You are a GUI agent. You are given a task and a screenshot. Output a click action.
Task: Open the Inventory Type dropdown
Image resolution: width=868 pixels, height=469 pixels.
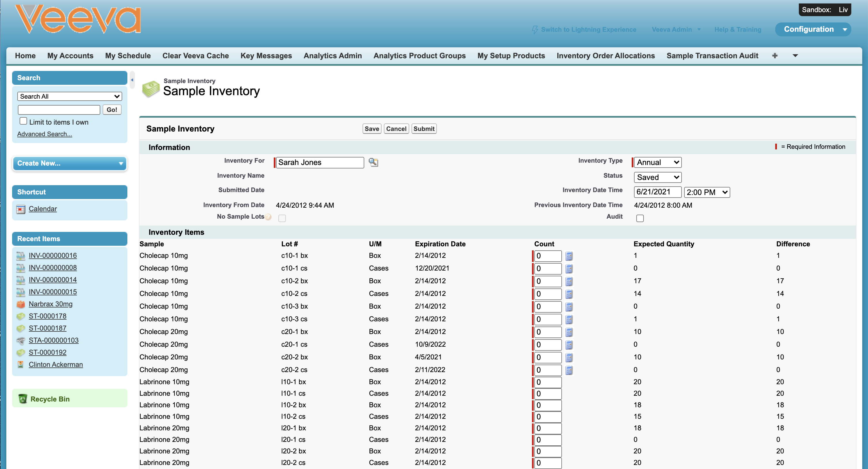pyautogui.click(x=657, y=162)
